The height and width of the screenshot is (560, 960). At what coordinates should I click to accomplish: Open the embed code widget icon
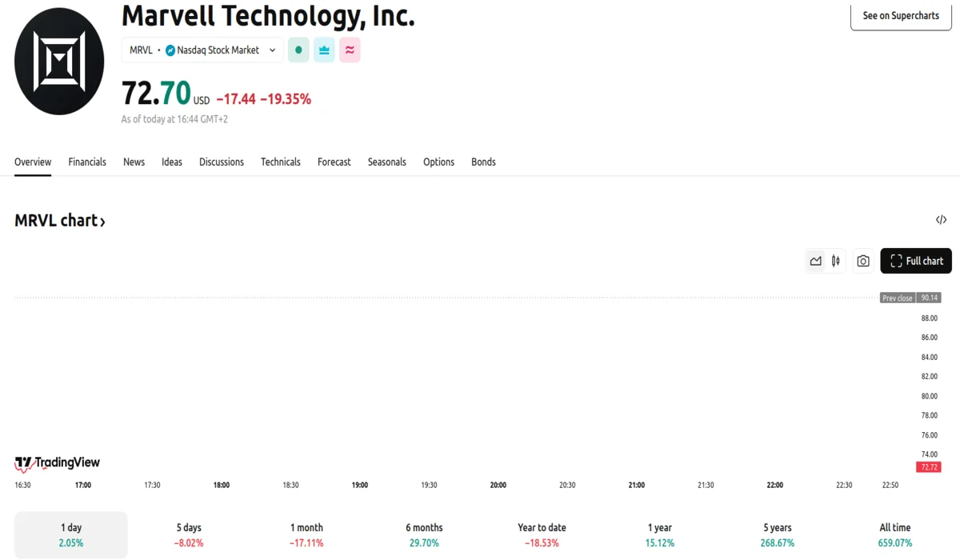[941, 220]
